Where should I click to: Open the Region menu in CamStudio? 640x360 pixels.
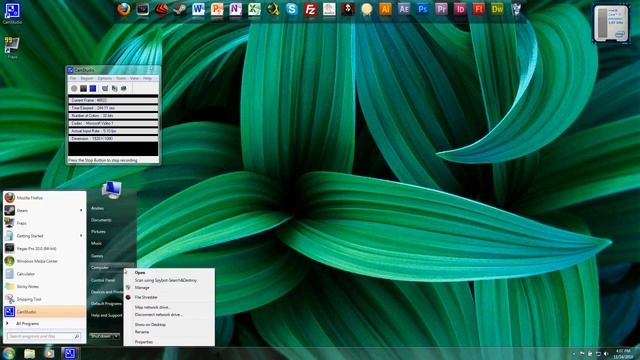tap(87, 78)
